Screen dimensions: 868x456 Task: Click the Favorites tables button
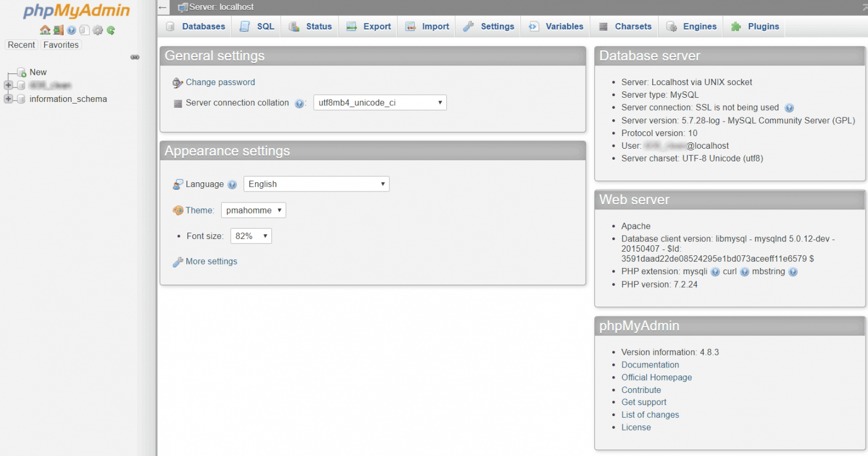[x=61, y=45]
